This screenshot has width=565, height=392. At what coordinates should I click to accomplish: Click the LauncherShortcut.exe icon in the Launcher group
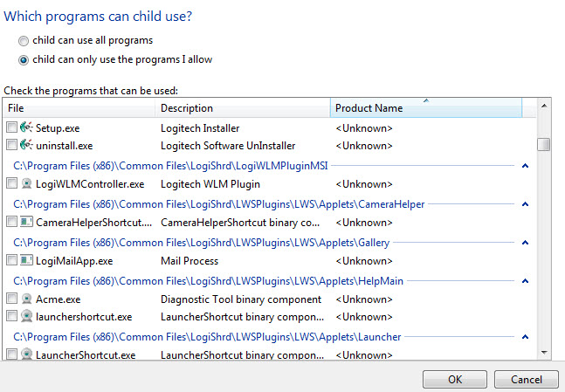[x=26, y=354]
